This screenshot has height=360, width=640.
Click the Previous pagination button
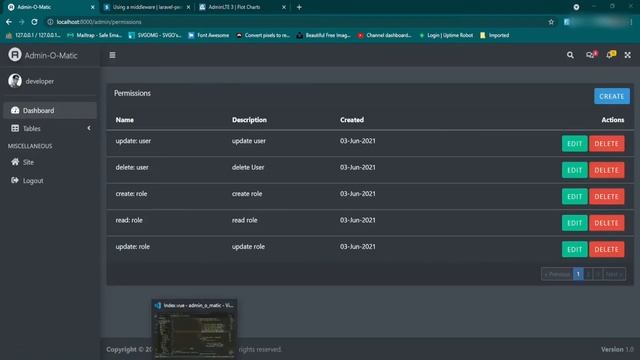pos(557,274)
